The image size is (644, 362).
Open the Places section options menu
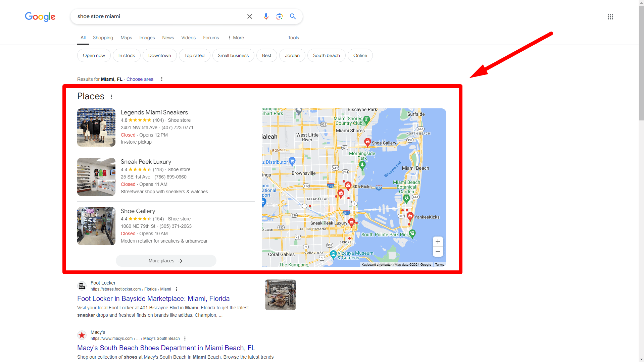pyautogui.click(x=111, y=97)
